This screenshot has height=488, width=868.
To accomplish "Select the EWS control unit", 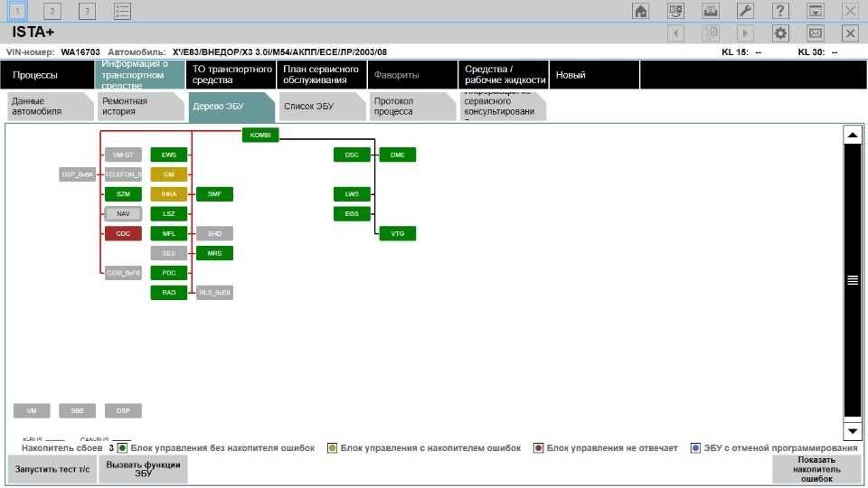I will [x=169, y=155].
